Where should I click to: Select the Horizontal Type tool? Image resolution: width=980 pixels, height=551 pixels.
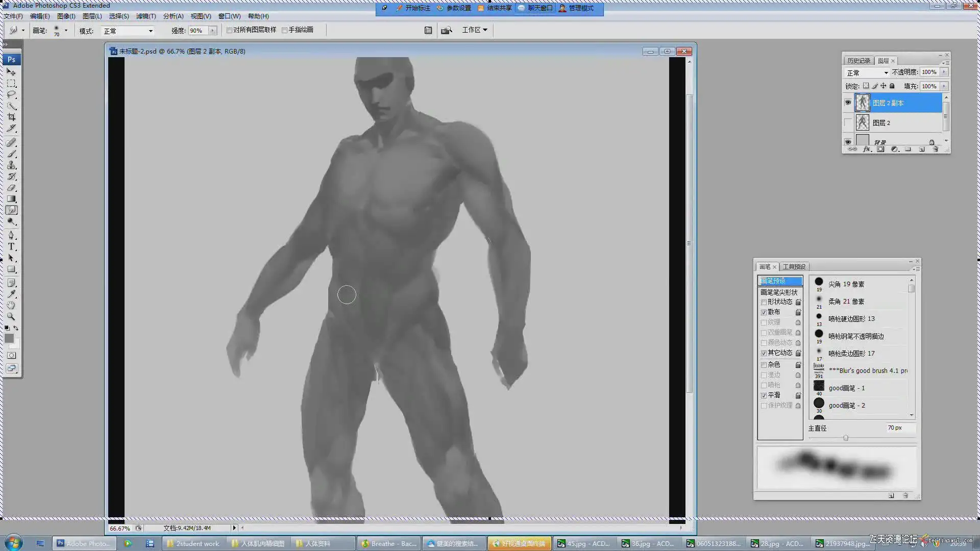coord(11,246)
